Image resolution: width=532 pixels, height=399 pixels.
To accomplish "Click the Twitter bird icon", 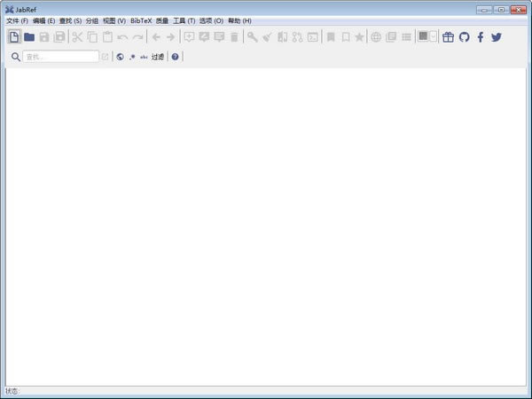I will click(x=497, y=37).
